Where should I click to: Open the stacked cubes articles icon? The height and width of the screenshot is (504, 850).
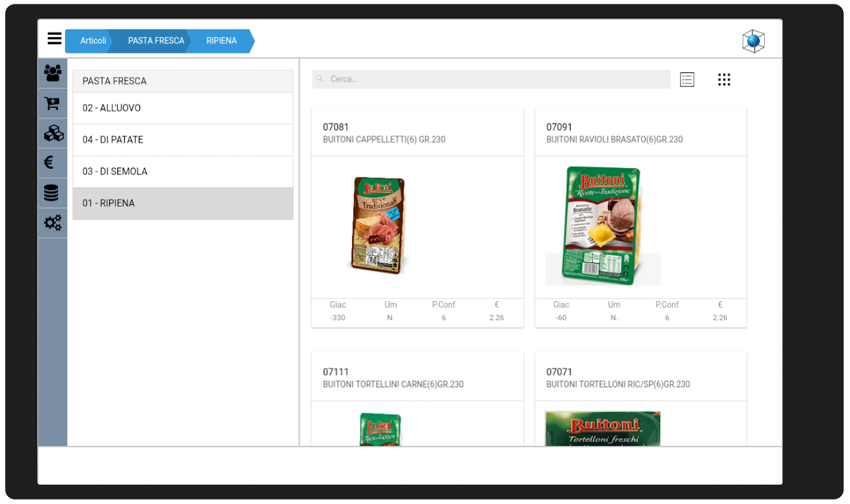point(53,133)
